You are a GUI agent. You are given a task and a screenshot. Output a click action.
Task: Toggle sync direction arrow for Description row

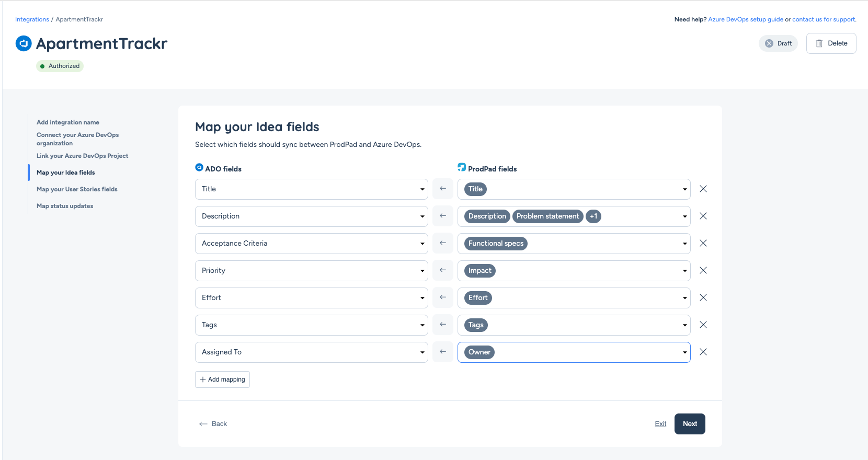443,216
